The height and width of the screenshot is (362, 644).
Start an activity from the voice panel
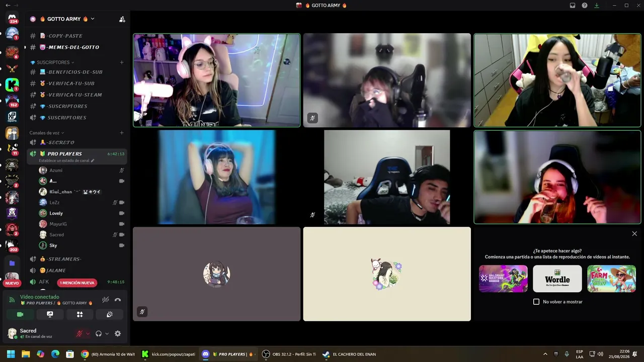pyautogui.click(x=79, y=314)
